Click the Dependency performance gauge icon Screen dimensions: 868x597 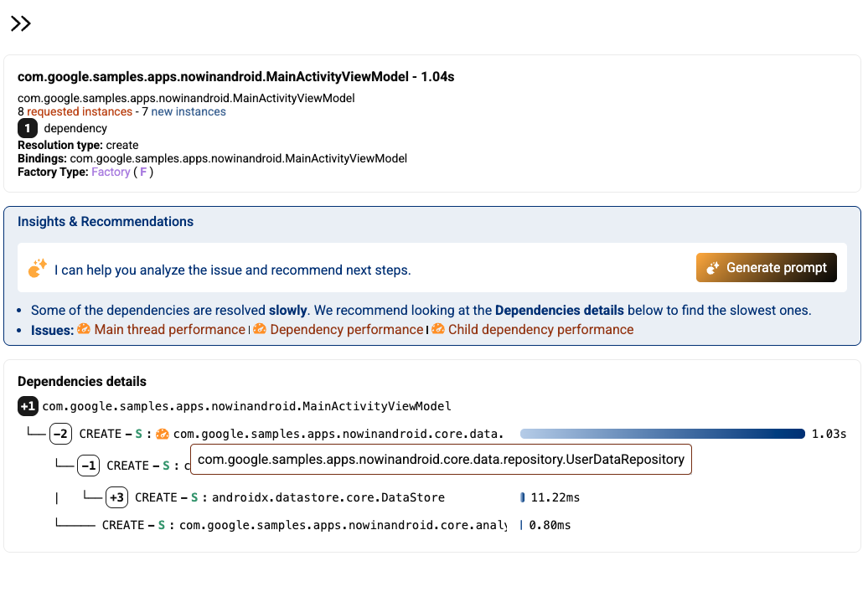[x=260, y=330]
